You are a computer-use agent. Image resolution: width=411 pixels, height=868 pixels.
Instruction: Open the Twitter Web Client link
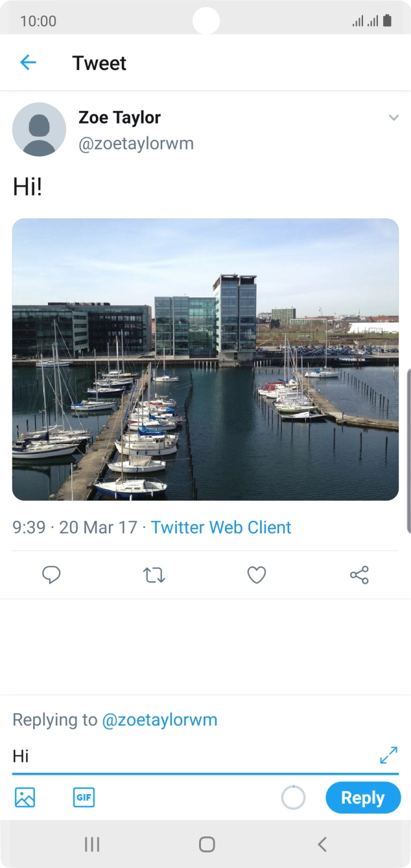tap(221, 527)
